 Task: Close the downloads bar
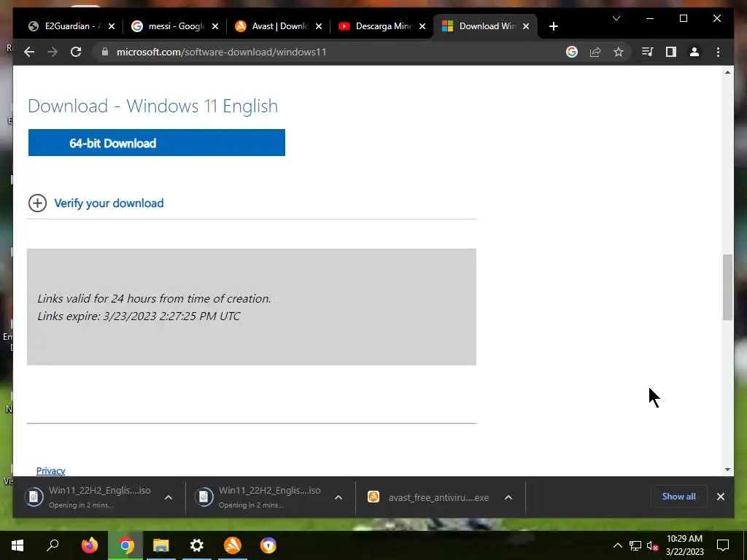pos(720,497)
